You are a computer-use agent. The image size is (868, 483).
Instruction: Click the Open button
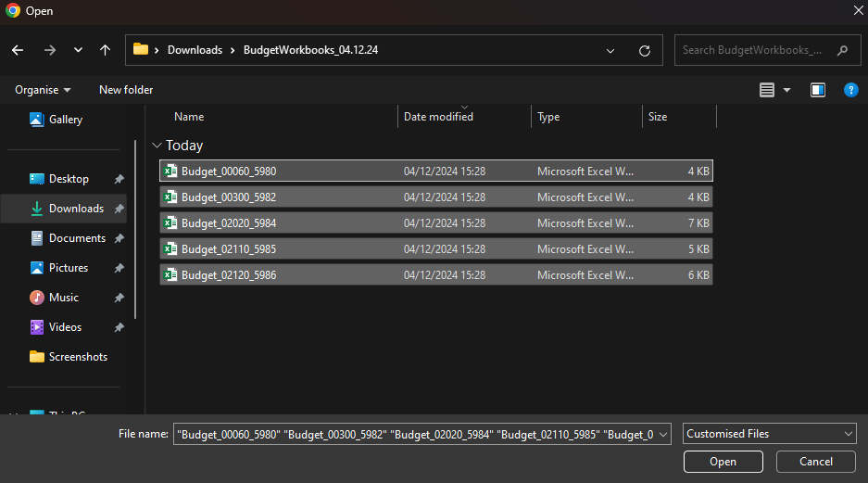click(x=723, y=462)
